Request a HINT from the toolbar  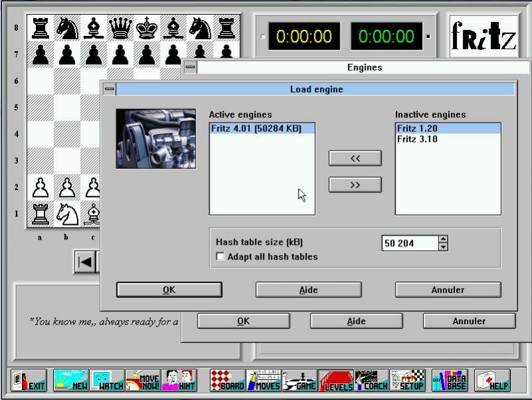click(179, 380)
